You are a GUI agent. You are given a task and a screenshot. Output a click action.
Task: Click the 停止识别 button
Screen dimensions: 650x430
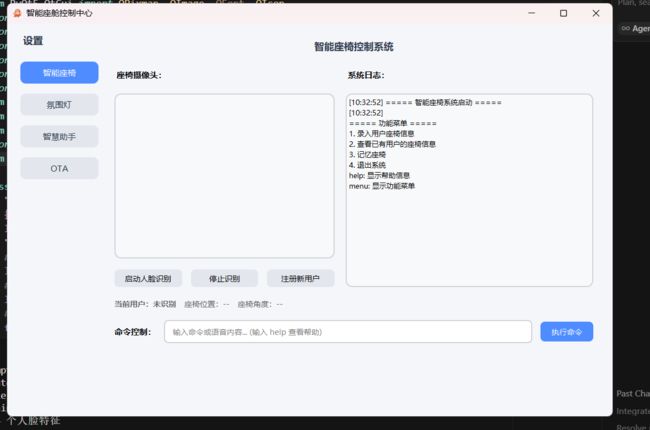click(224, 279)
